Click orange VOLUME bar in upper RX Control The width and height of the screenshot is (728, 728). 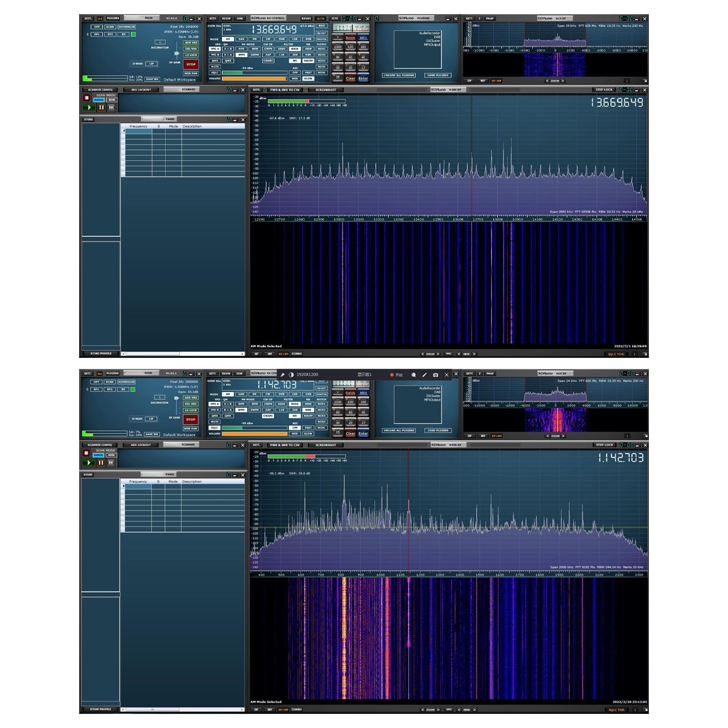(254, 79)
